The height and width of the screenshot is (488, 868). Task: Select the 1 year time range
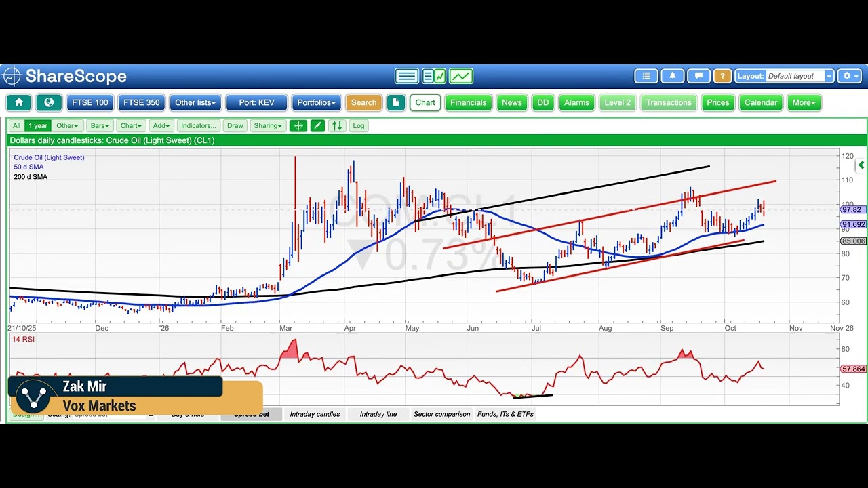tap(38, 125)
